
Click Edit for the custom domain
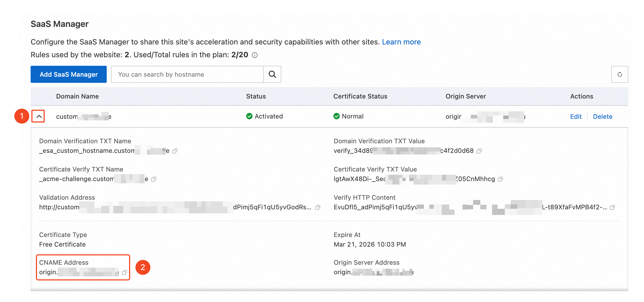click(x=576, y=116)
